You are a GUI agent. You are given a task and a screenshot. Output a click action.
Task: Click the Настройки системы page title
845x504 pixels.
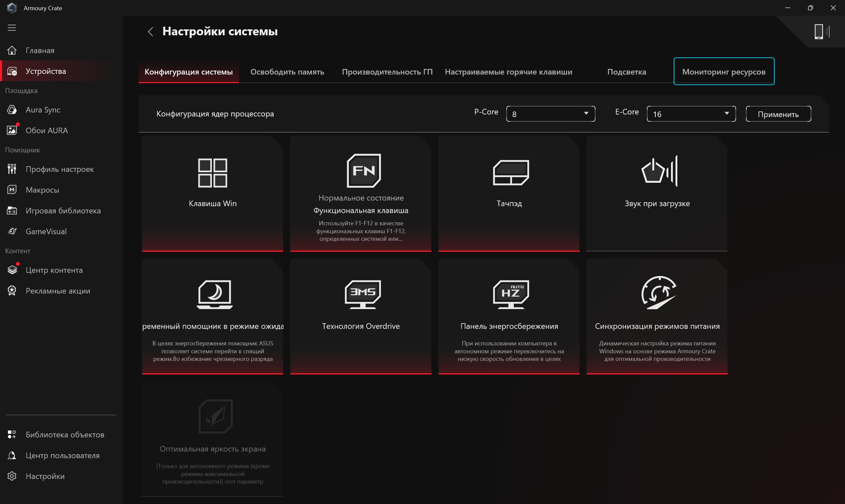pos(220,31)
